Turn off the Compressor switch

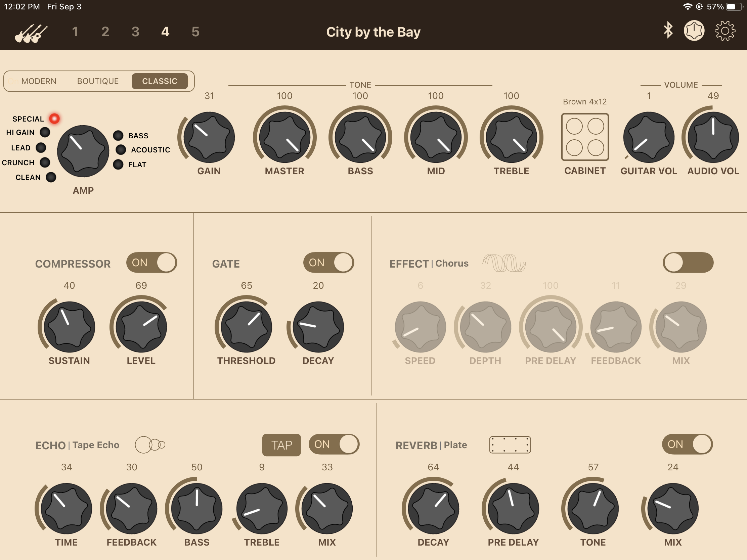point(151,263)
